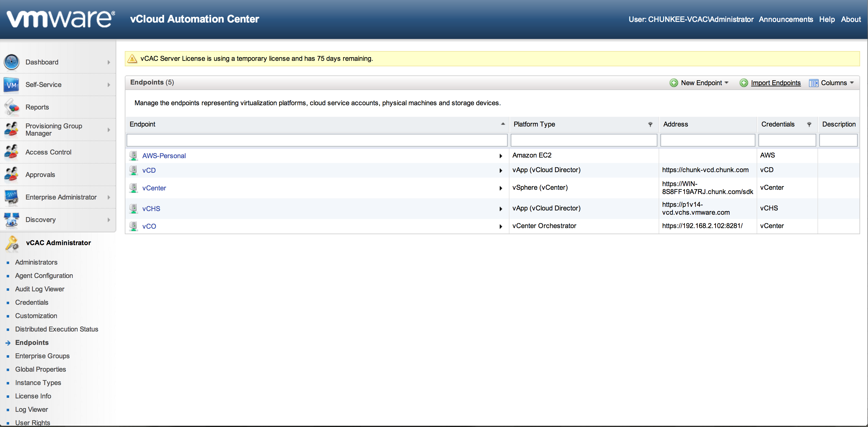Open the vCenter endpoint row arrow menu

pyautogui.click(x=501, y=188)
